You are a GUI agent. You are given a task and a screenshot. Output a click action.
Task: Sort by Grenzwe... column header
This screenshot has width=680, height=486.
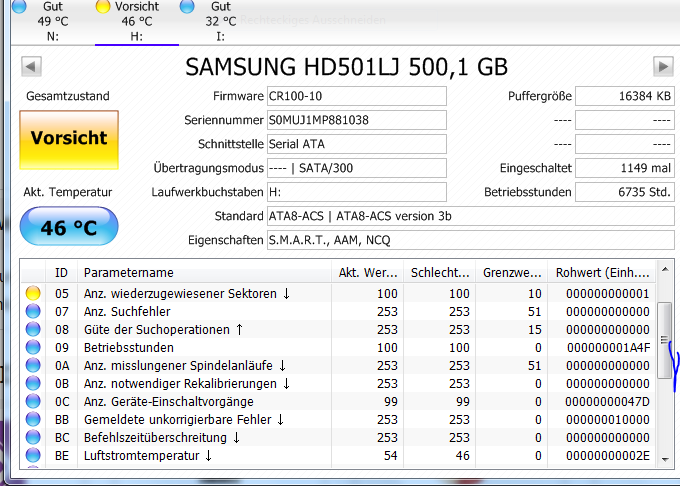pos(511,272)
